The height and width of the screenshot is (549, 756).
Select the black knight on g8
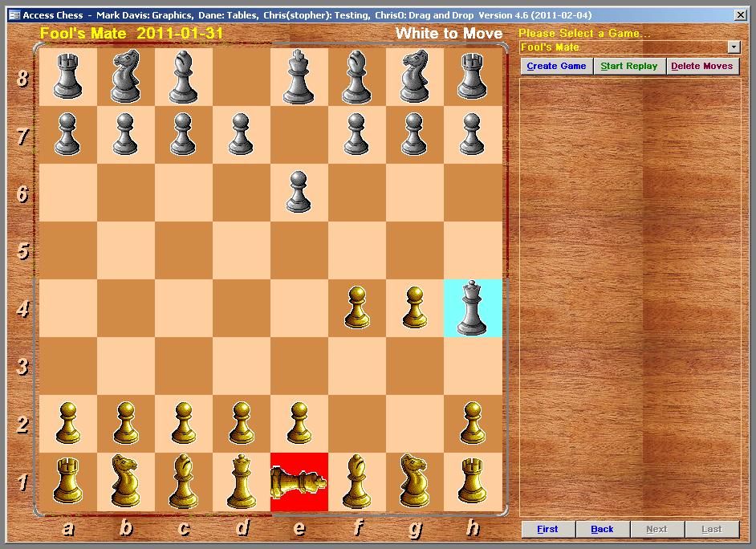(x=415, y=76)
